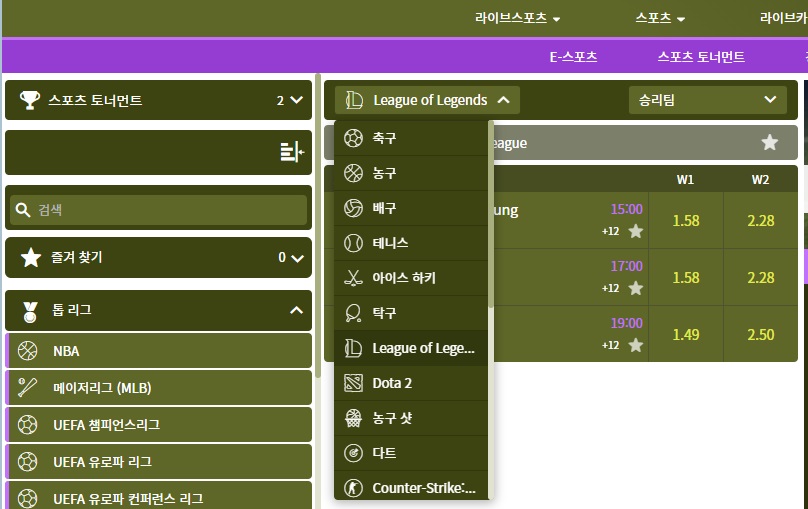Pick Counter-Strike icon in dropdown

(x=353, y=488)
